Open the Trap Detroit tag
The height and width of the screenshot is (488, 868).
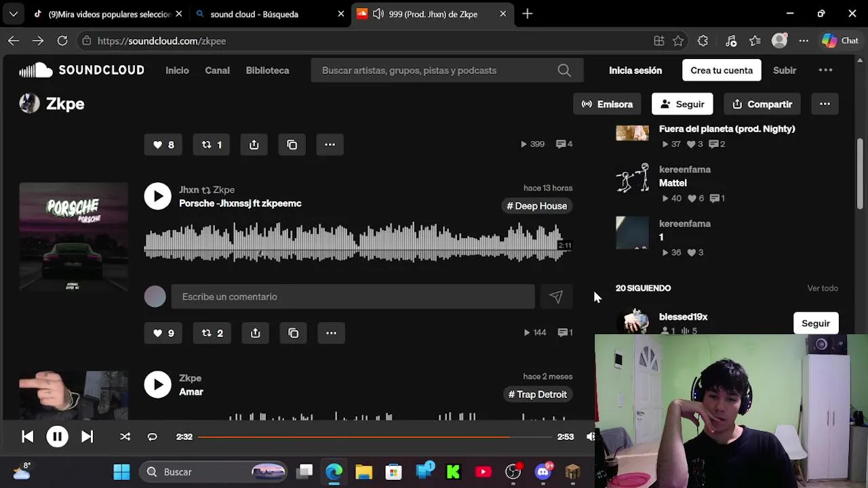[538, 394]
